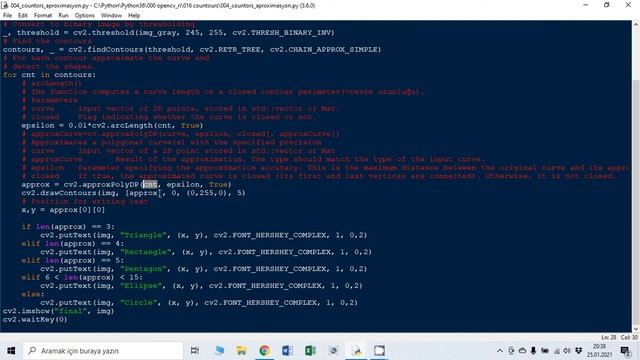Click the Windows Start button
640x360 pixels.
coord(11,351)
